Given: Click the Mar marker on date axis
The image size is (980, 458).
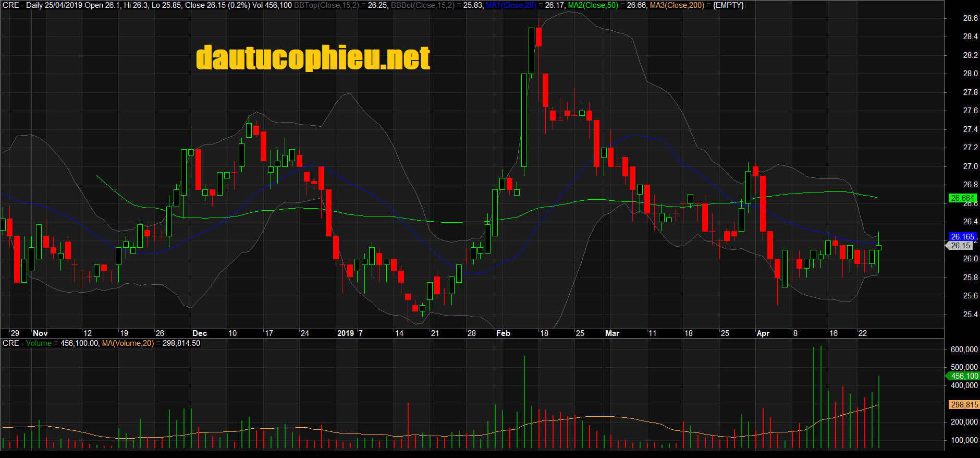Looking at the screenshot, I should tap(612, 333).
